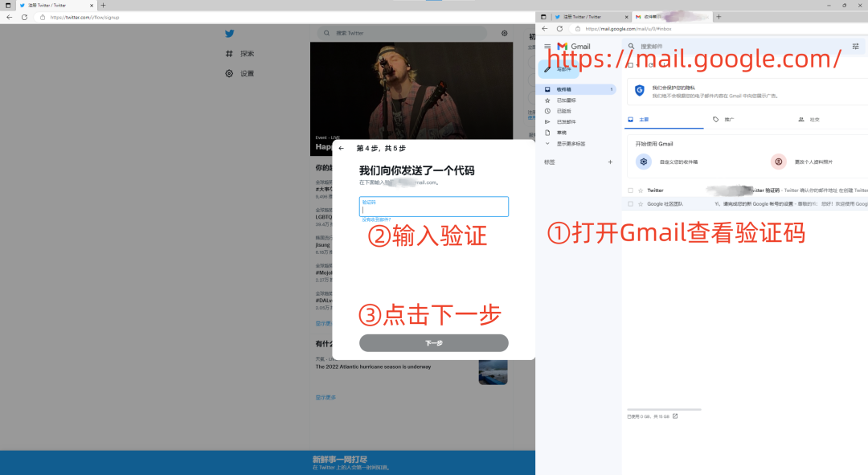Open Gmail search options filter icon
The image size is (868, 475).
[x=855, y=47]
